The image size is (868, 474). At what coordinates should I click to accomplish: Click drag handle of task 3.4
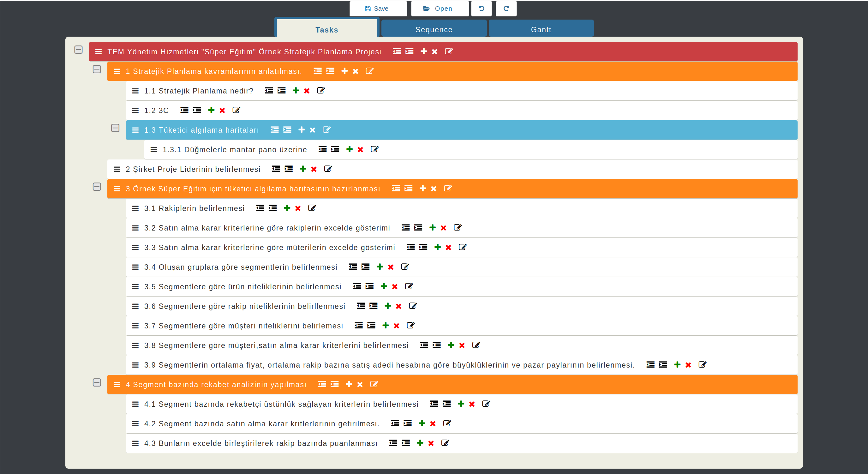point(135,267)
